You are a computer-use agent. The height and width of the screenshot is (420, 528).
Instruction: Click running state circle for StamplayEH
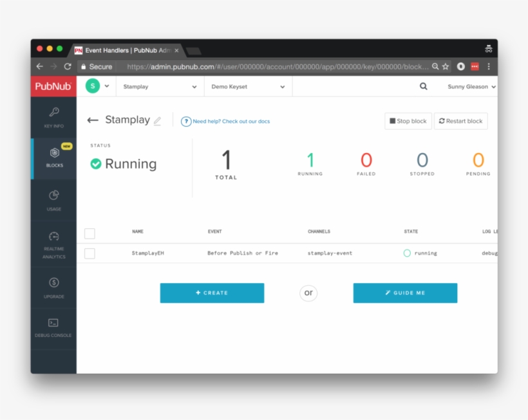point(407,253)
